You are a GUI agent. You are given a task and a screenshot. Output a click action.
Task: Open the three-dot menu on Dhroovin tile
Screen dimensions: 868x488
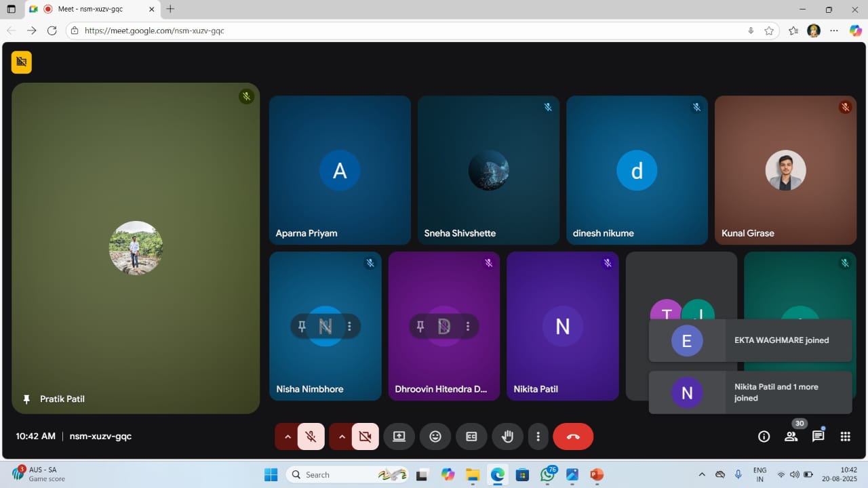(468, 327)
